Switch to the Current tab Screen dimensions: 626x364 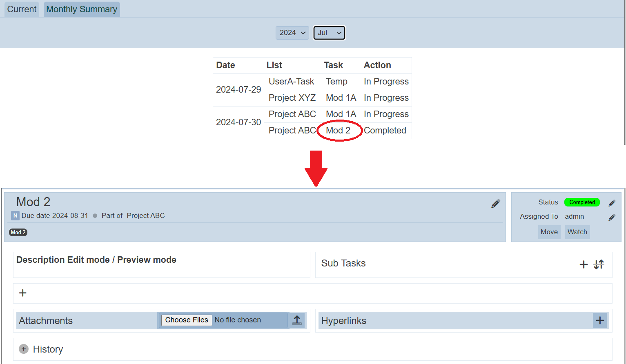(x=22, y=9)
